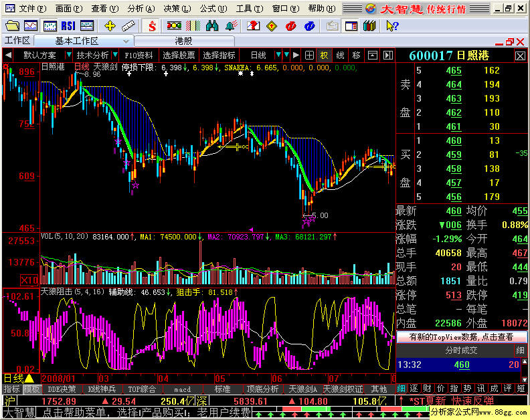Select the 细 tab in bottom-right row
This screenshot has height=420, width=530.
402,389
